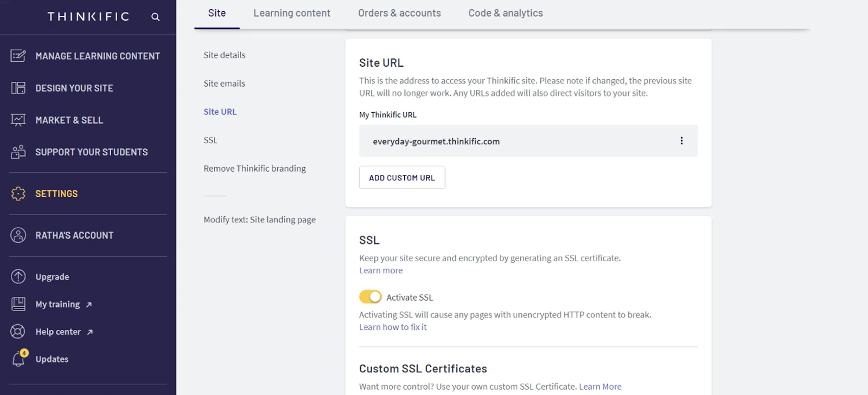Select the Market & Sell icon
The height and width of the screenshot is (395, 868).
18,120
